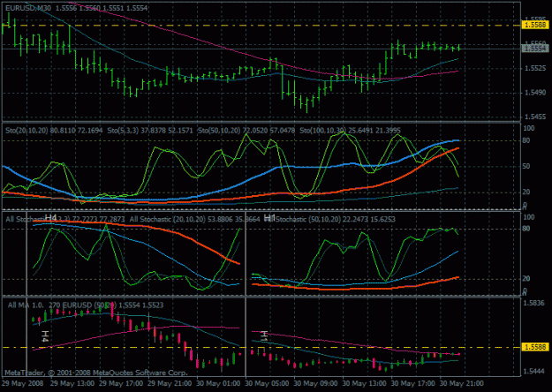Click the 80 level on Sto panel scale
Screen dimensions: 552x392
tap(526, 140)
